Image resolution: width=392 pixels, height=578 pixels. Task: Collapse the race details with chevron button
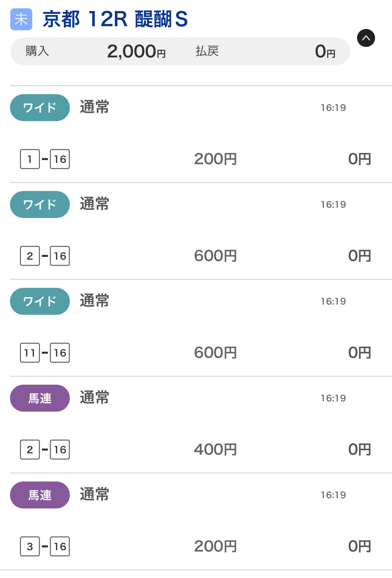366,38
